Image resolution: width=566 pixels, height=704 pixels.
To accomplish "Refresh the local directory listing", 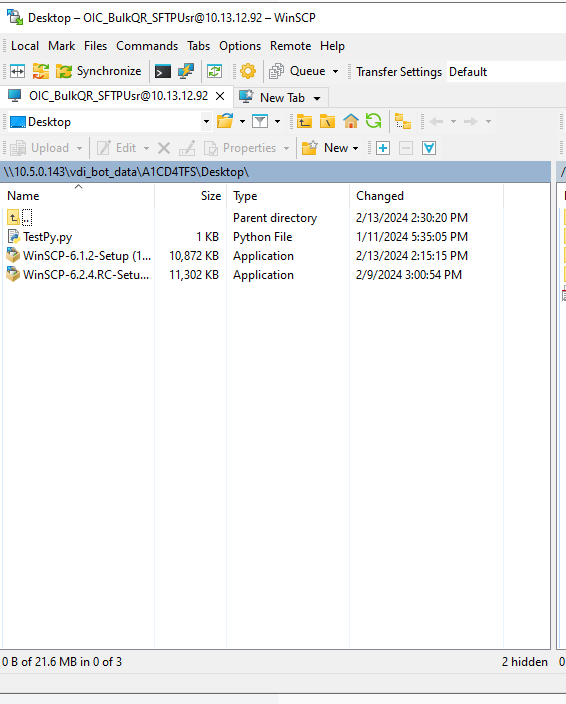I will point(373,121).
